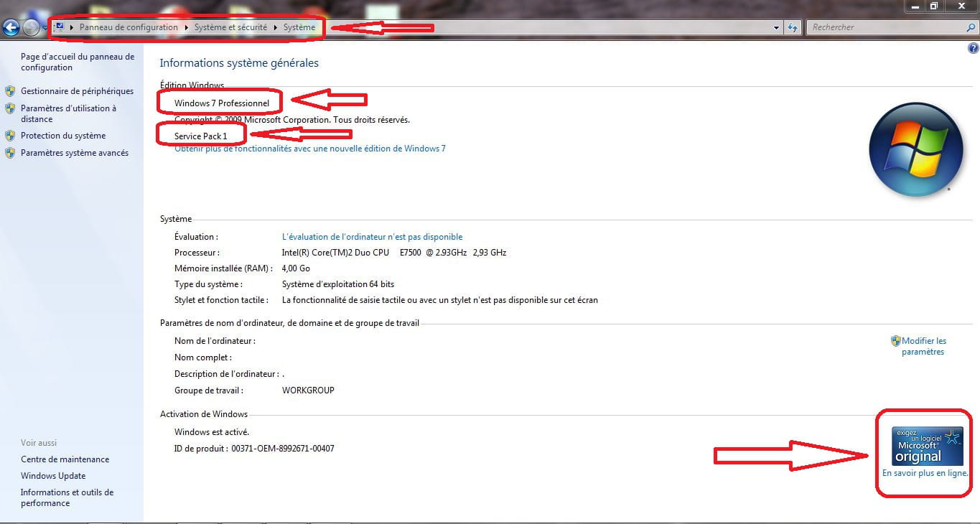Click the shield icon beside Protection du système
This screenshot has height=524, width=980.
click(10, 136)
